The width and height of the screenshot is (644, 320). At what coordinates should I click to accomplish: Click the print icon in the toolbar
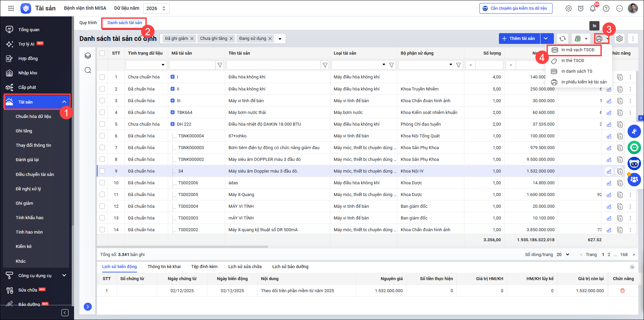599,39
